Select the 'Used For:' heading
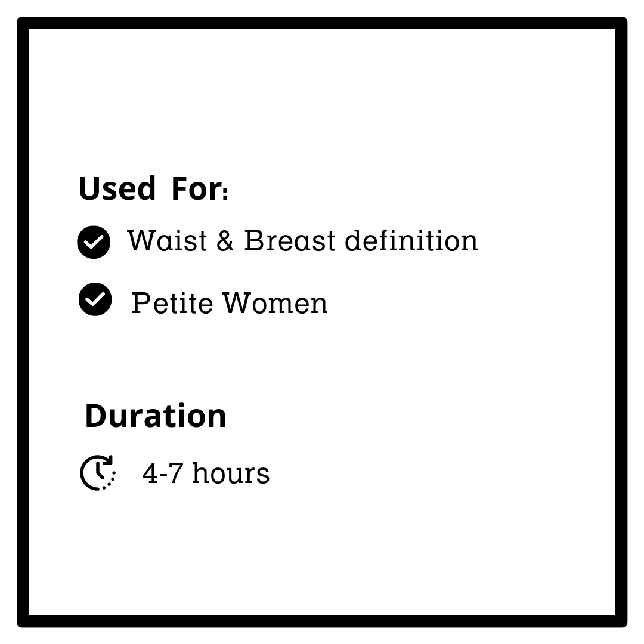The width and height of the screenshot is (644, 644). click(153, 188)
